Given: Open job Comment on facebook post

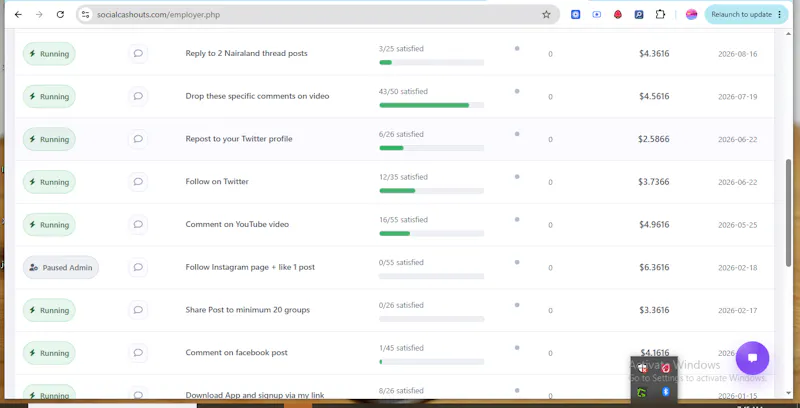Looking at the screenshot, I should 236,353.
